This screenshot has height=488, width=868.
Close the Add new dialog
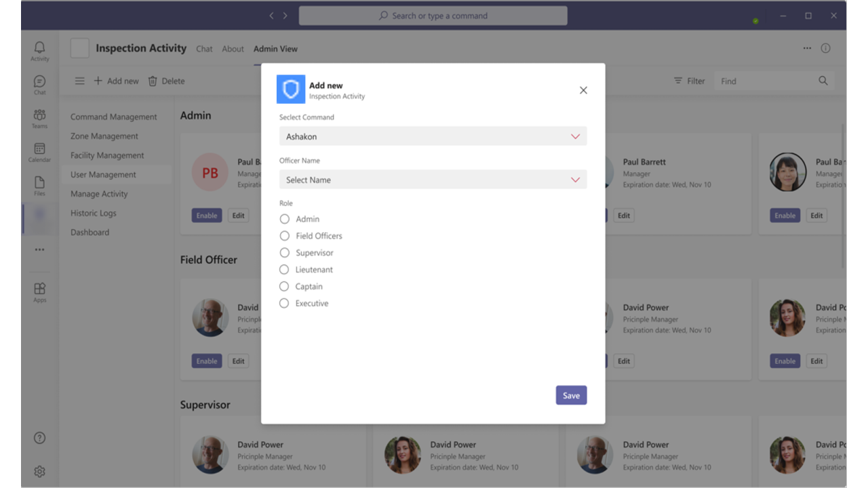pos(583,90)
